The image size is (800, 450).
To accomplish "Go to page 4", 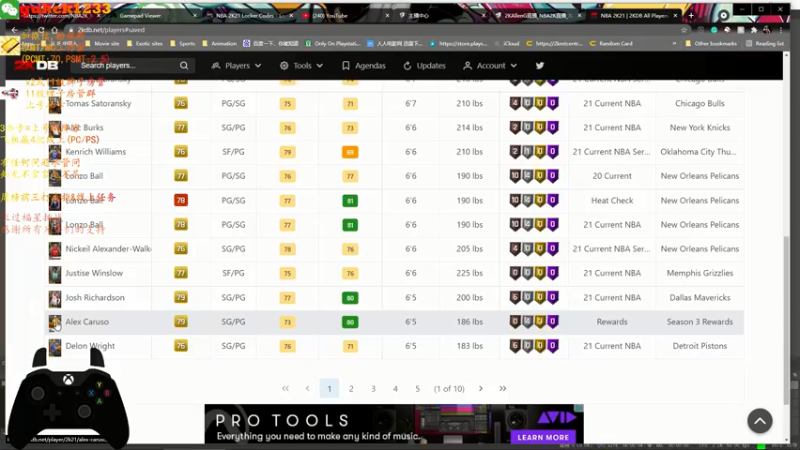I will (395, 388).
